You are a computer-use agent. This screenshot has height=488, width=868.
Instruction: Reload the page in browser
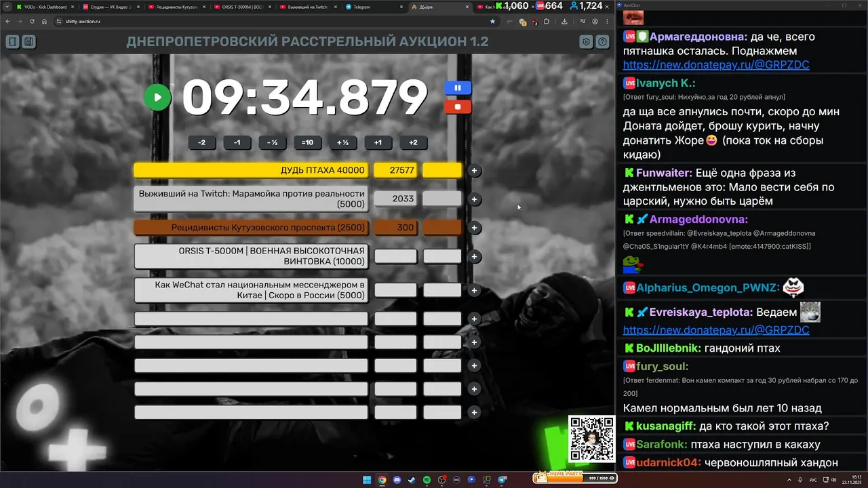[x=32, y=22]
